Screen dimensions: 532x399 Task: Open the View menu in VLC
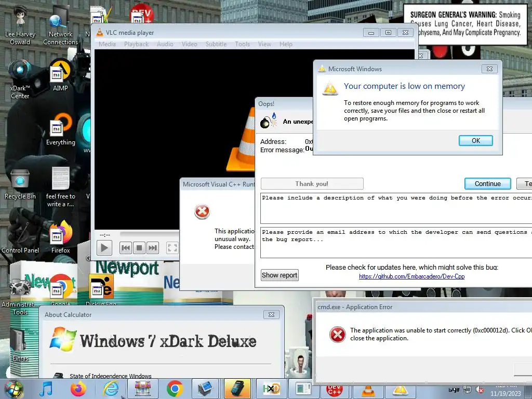264,44
